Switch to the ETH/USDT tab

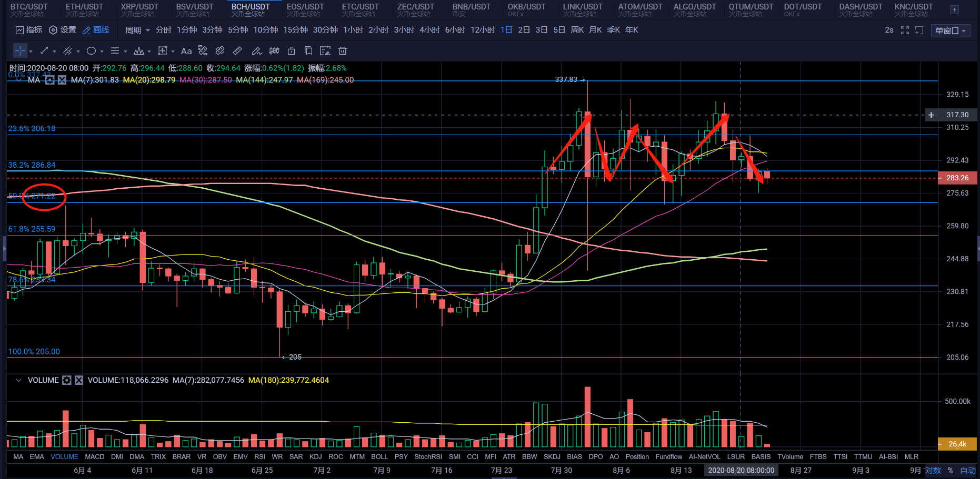(84, 9)
